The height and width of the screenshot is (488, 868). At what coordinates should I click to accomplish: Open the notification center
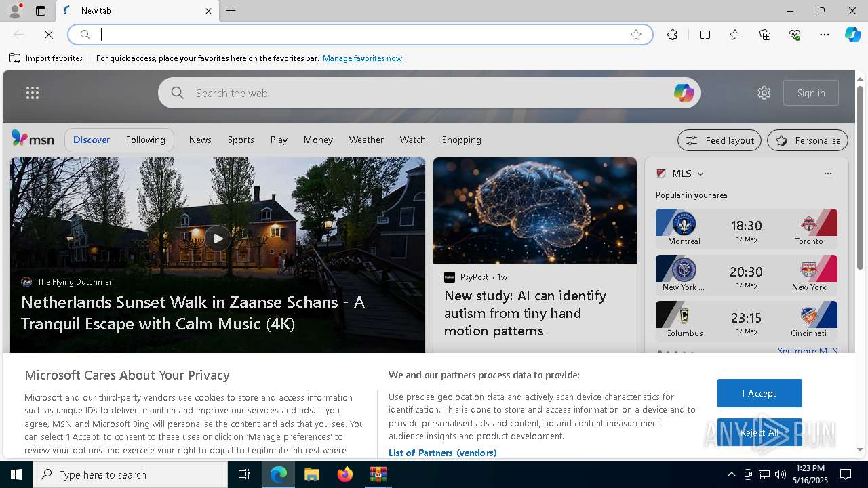pos(846,474)
